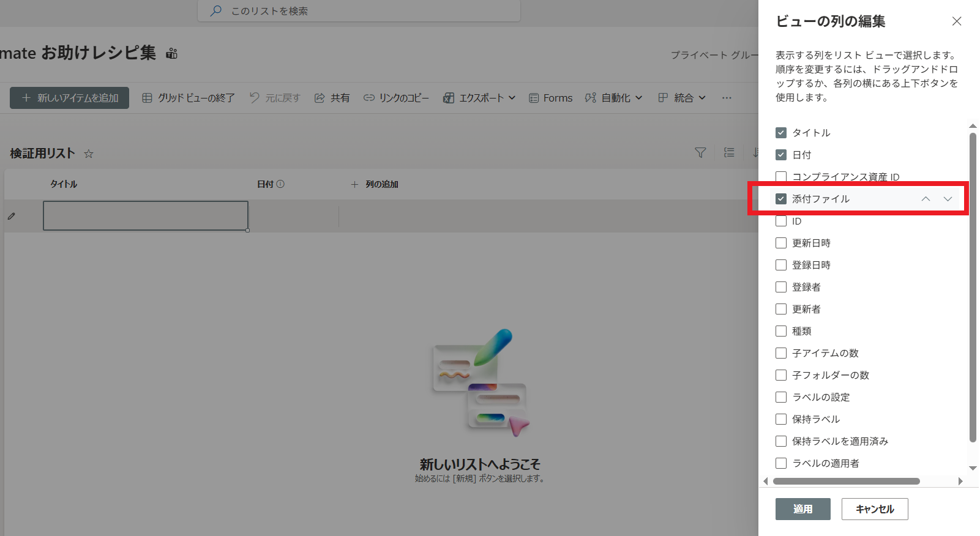Check the 子アイテムの数 checkbox
Viewport: 980px width, 536px height.
tap(781, 353)
